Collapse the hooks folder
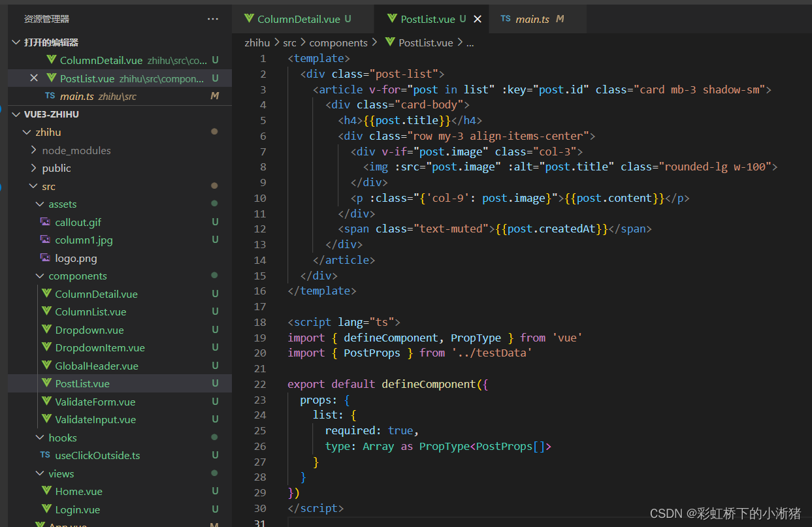This screenshot has width=812, height=527. 41,438
